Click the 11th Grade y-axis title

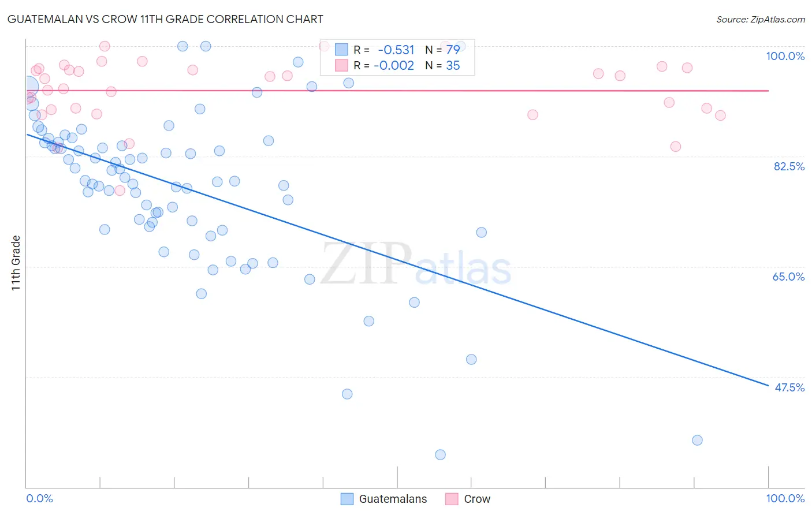pyautogui.click(x=16, y=263)
